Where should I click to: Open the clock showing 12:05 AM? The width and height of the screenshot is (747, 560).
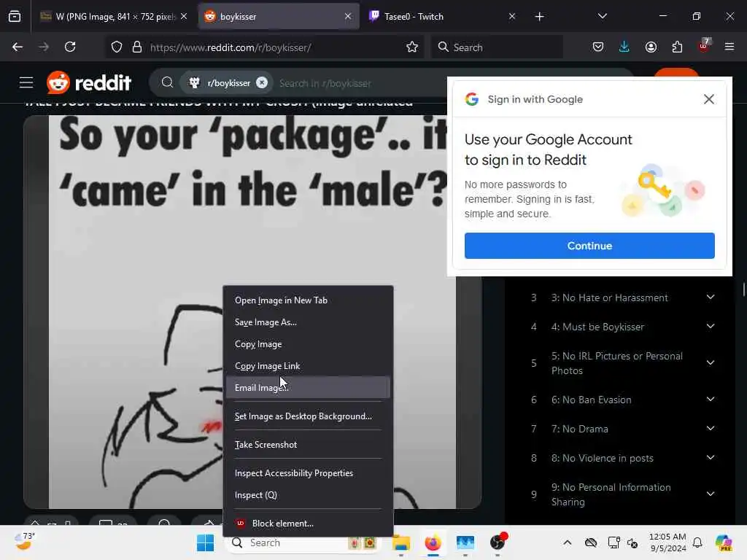(x=667, y=542)
